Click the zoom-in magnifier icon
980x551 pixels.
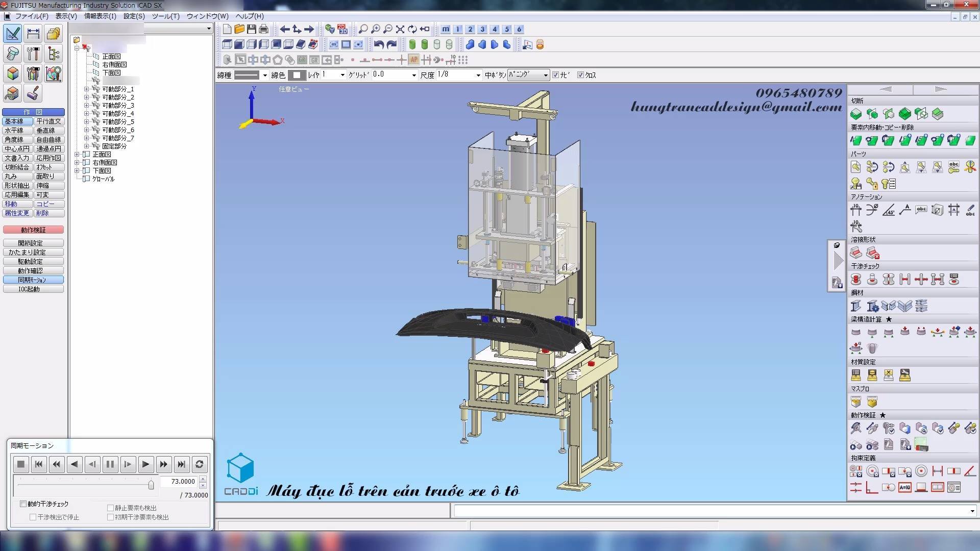coord(376,29)
